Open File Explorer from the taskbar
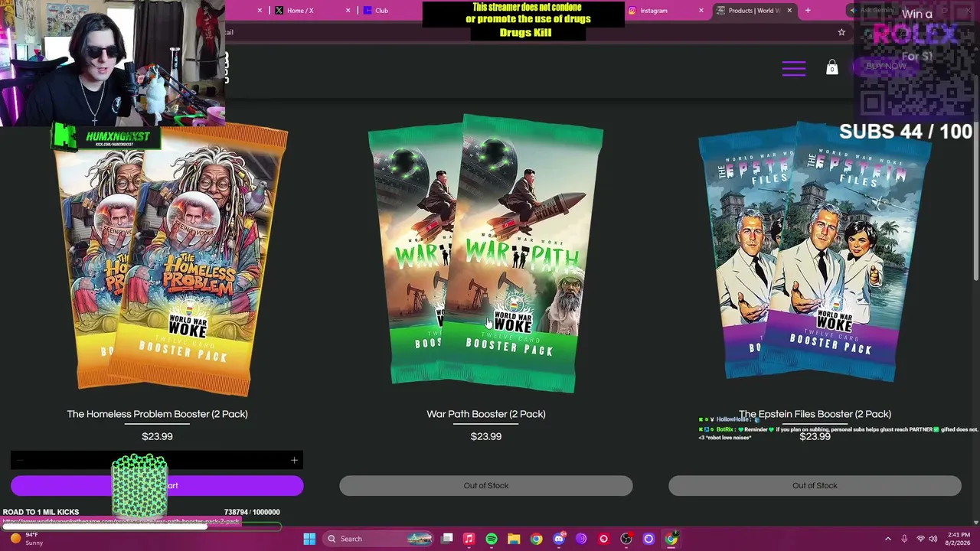The width and height of the screenshot is (980, 551). click(514, 539)
